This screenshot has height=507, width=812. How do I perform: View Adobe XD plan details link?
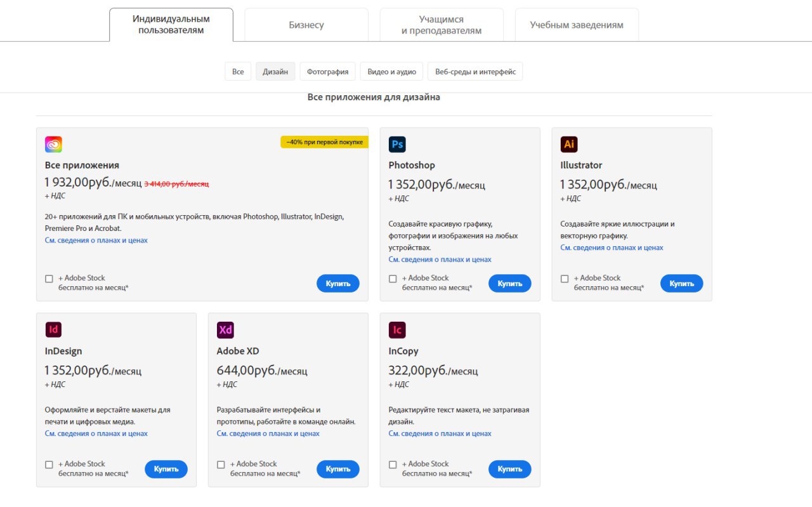268,434
